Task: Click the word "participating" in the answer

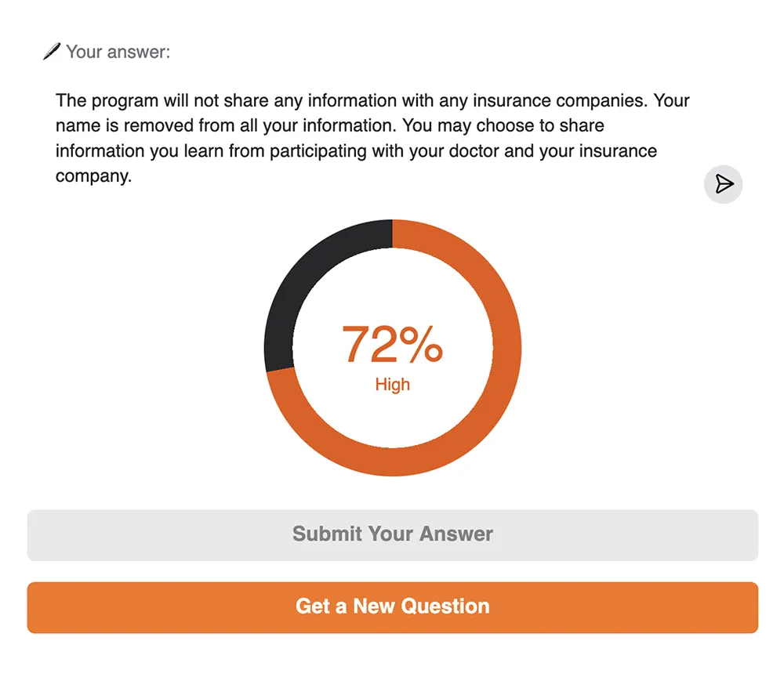Action: click(322, 150)
